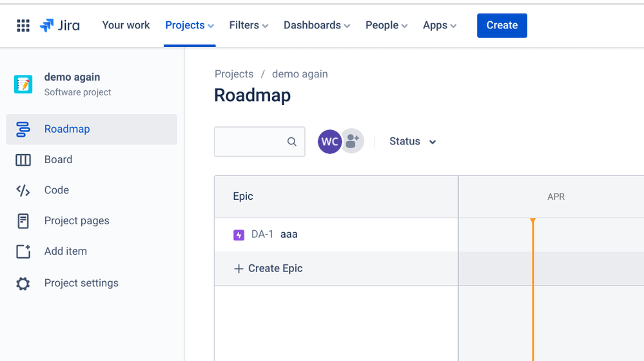Open the Status filter dropdown
This screenshot has height=361, width=644.
pos(413,142)
